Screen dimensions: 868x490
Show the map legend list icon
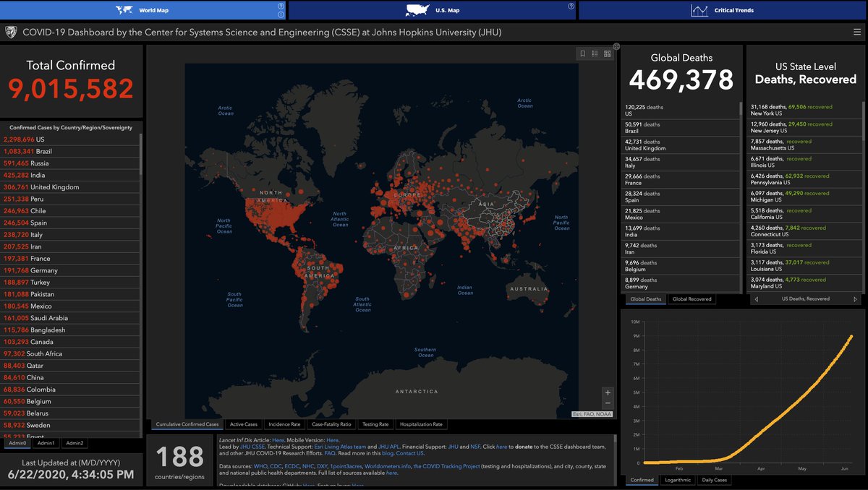(x=595, y=53)
